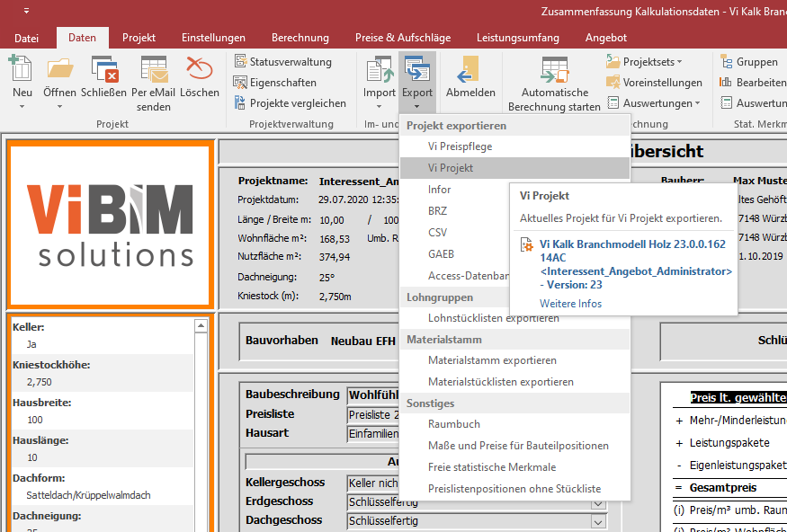Switch to Preise & Aufschläge tab

(x=403, y=38)
